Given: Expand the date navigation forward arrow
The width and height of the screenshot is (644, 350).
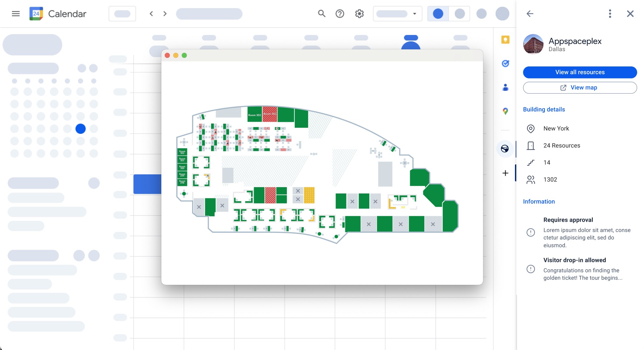Looking at the screenshot, I should point(165,14).
